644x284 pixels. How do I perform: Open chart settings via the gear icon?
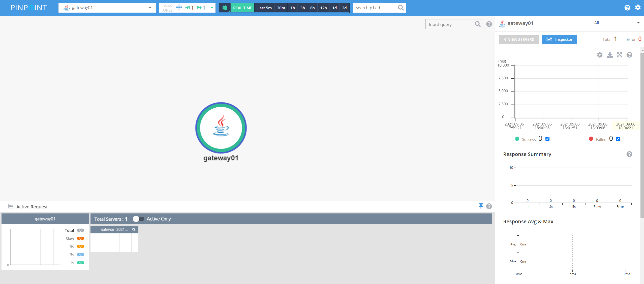(600, 55)
